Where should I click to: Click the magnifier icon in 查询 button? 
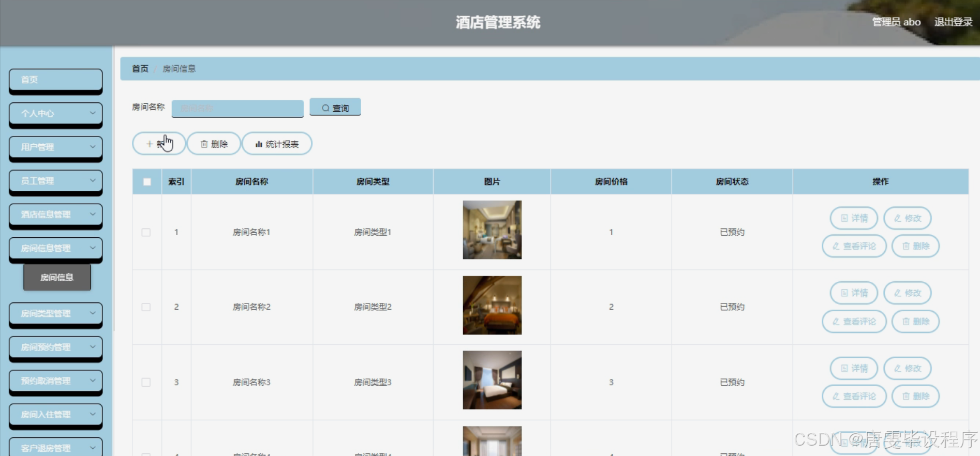click(x=325, y=108)
